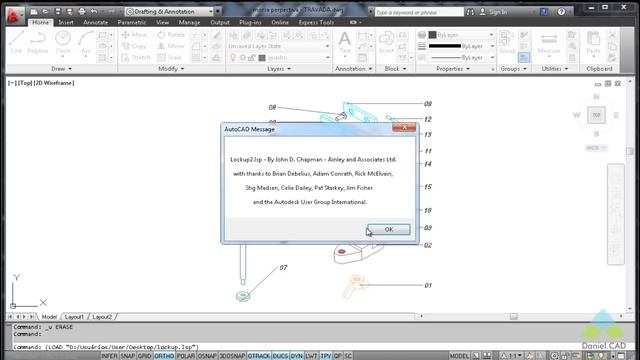
Task: Click OK in the AutoCAD Message dialog
Action: coord(389,229)
